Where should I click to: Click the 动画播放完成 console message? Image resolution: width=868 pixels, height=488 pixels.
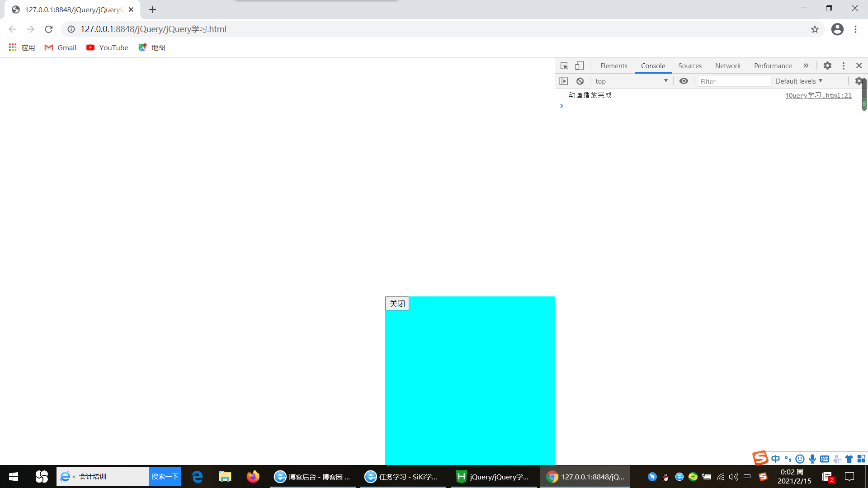(x=590, y=95)
